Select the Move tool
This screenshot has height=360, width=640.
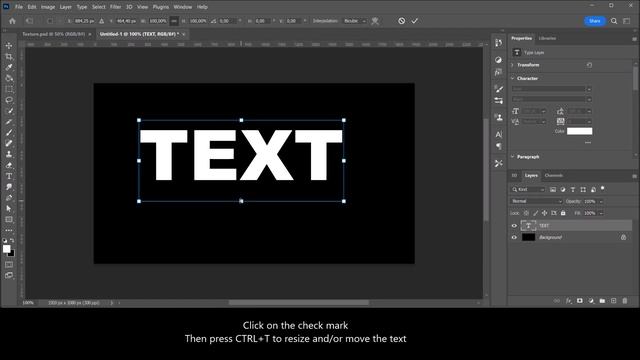[x=9, y=45]
